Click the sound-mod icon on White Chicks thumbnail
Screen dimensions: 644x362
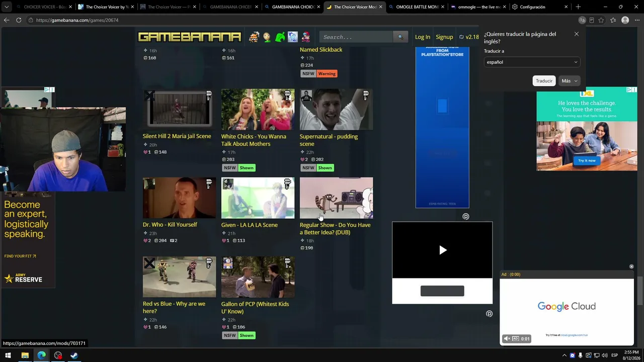[287, 95]
